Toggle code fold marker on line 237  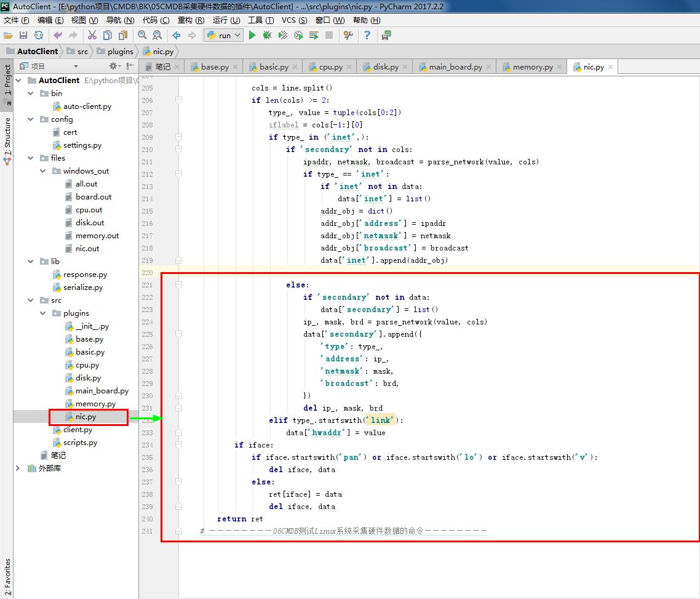(178, 481)
